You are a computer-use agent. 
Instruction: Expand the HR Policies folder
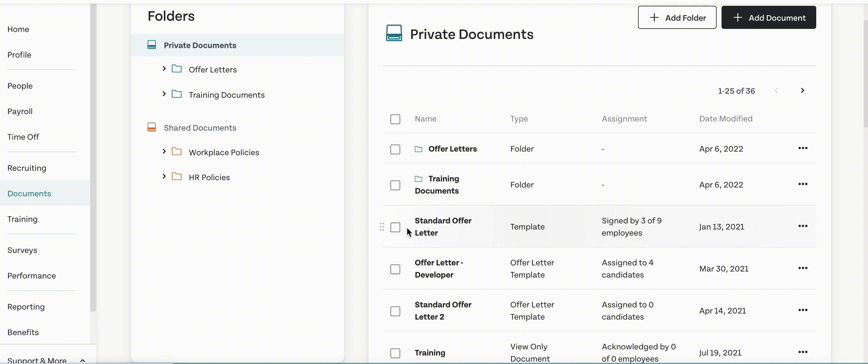[164, 177]
